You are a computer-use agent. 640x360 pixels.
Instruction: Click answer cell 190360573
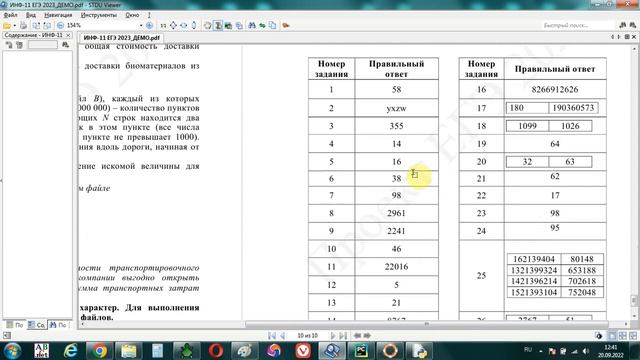573,108
